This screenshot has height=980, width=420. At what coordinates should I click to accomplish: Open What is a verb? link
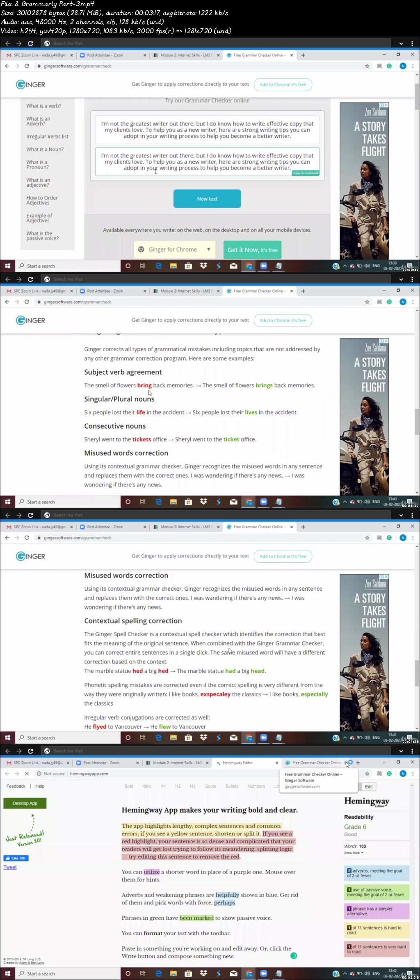pyautogui.click(x=44, y=106)
